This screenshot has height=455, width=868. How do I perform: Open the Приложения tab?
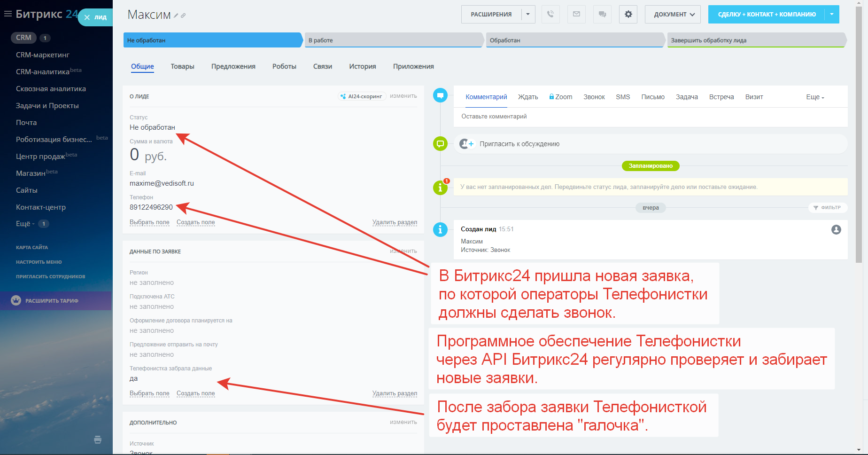tap(413, 66)
